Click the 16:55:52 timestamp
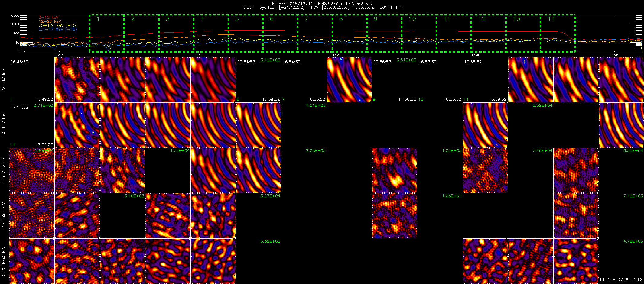This screenshot has width=644, height=284. click(316, 99)
